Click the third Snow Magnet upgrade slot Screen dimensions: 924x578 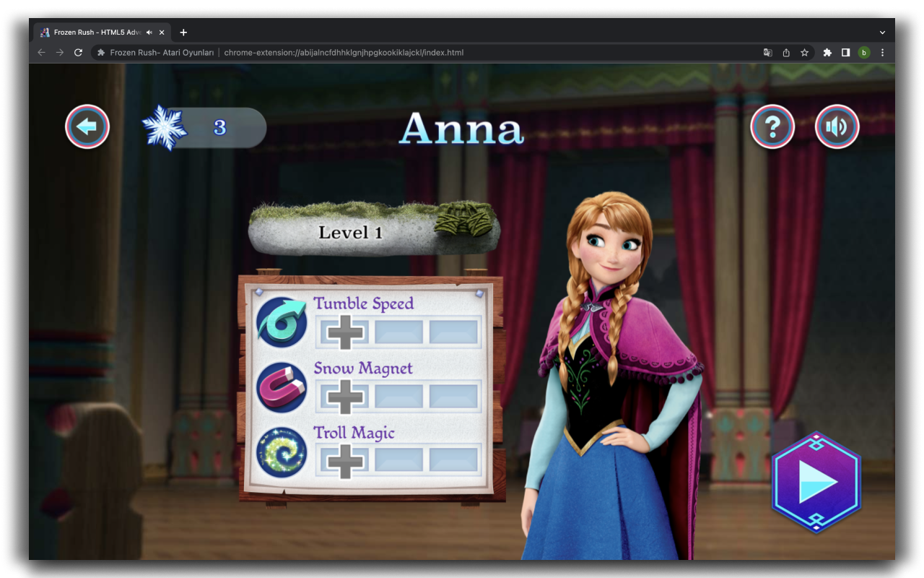coord(454,397)
